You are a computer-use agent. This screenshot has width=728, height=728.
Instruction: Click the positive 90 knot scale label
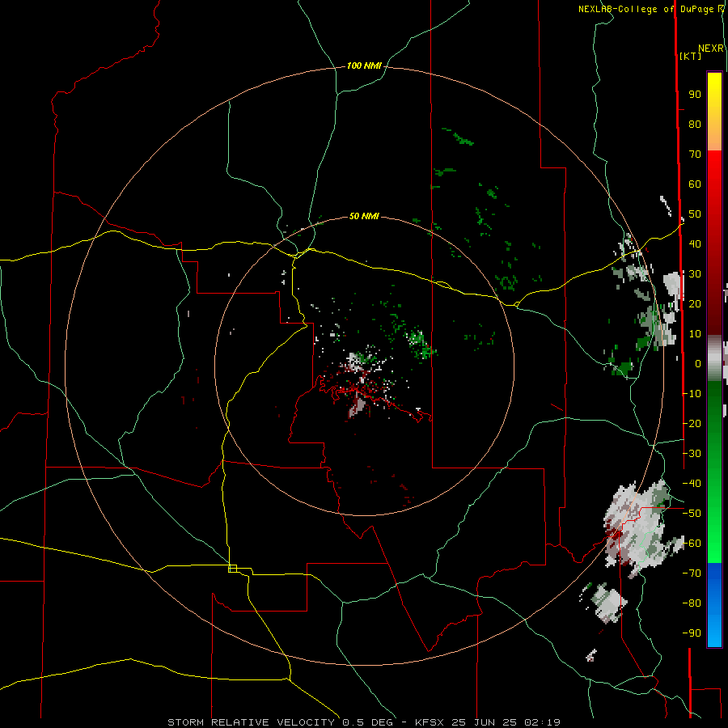(695, 95)
